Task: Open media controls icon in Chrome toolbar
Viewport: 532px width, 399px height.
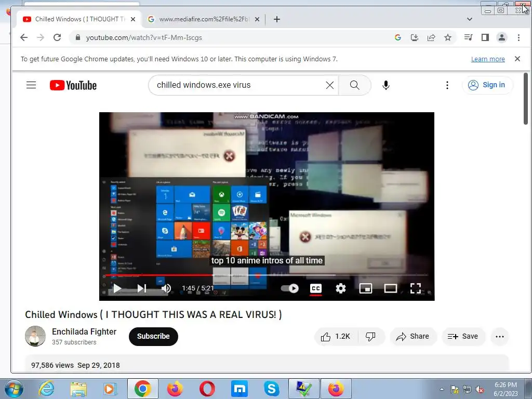Action: click(468, 37)
